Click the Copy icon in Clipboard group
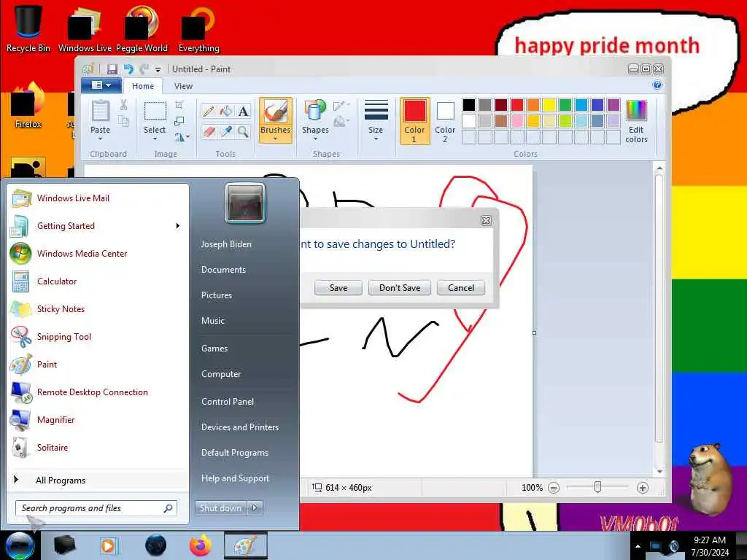The height and width of the screenshot is (560, 747). tap(123, 121)
